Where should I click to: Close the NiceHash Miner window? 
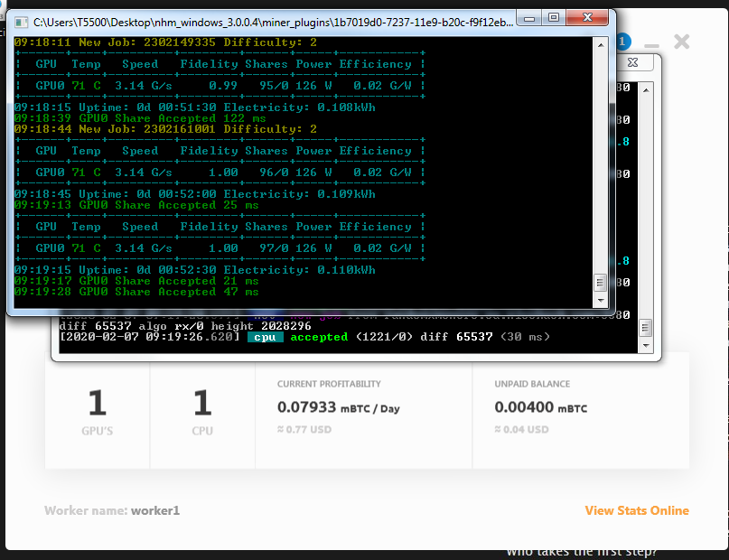tap(682, 42)
